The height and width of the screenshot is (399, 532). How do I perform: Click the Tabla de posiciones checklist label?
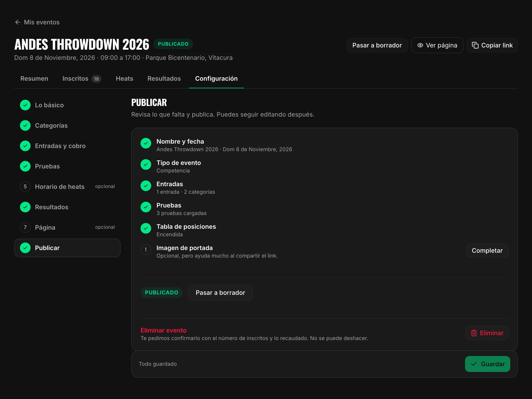[186, 227]
